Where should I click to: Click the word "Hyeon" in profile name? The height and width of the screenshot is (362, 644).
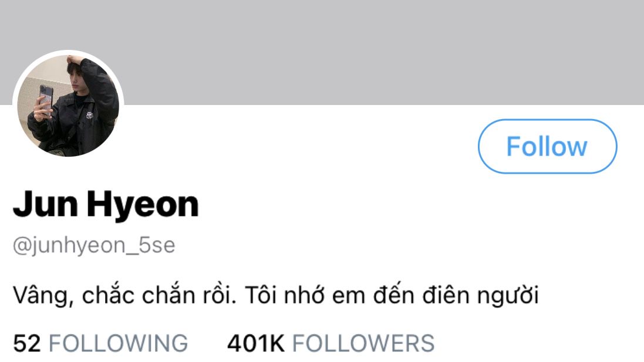pos(143,204)
